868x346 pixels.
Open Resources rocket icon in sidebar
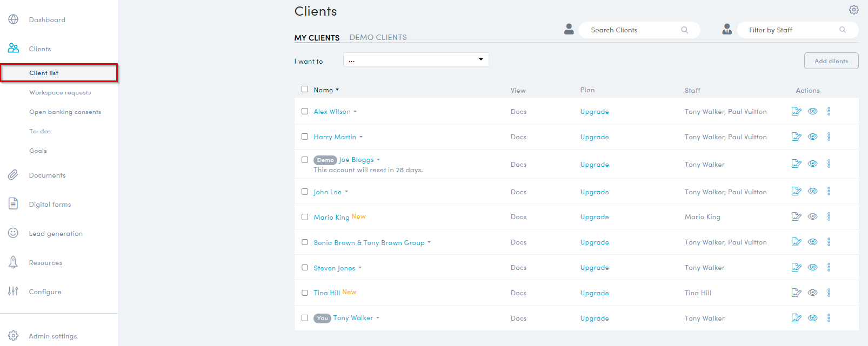coord(14,262)
